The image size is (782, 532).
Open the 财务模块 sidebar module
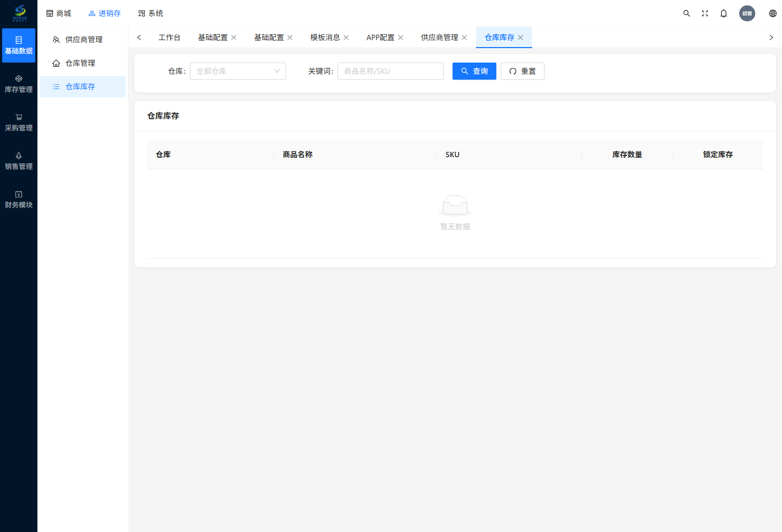[x=19, y=199]
